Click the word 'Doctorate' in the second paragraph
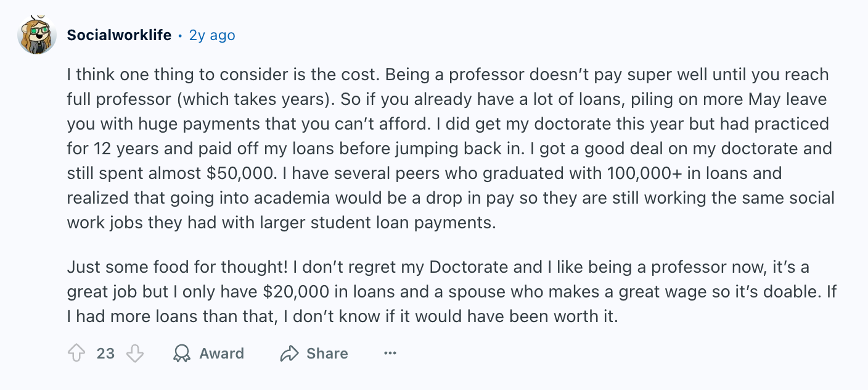This screenshot has height=390, width=868. coord(469,267)
